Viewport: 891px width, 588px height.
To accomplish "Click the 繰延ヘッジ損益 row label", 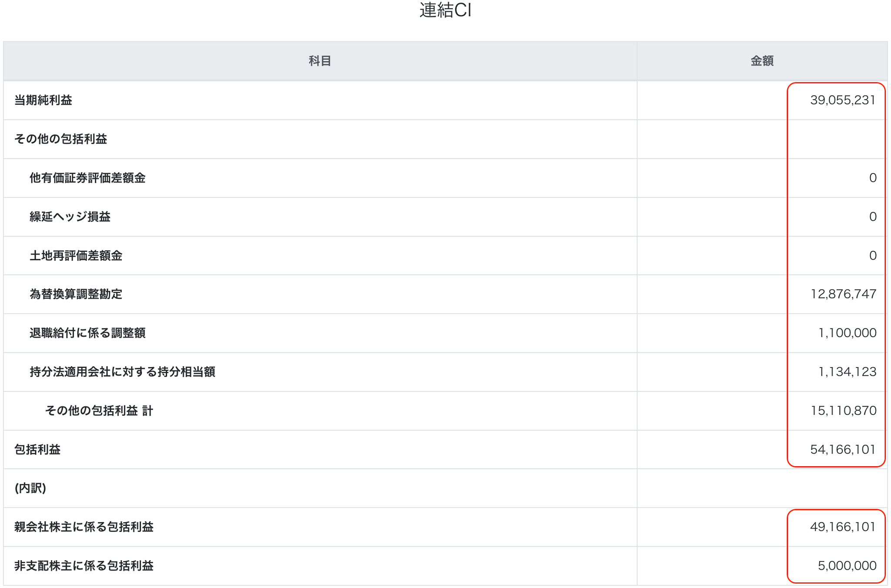I will click(70, 217).
